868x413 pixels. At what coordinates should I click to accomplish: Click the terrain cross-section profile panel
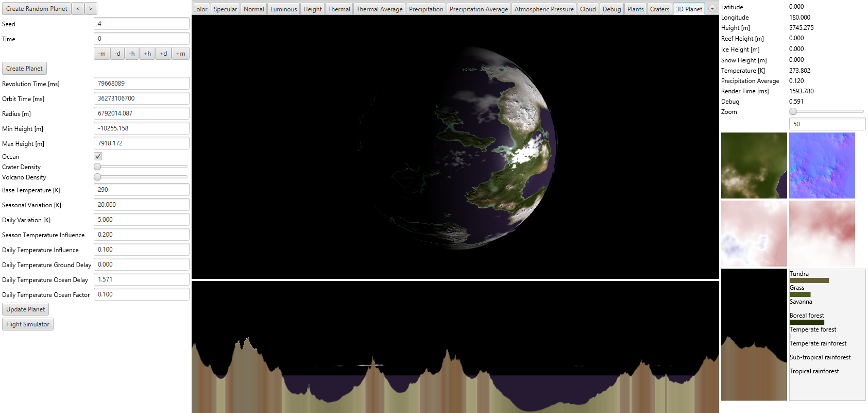[x=455, y=347]
